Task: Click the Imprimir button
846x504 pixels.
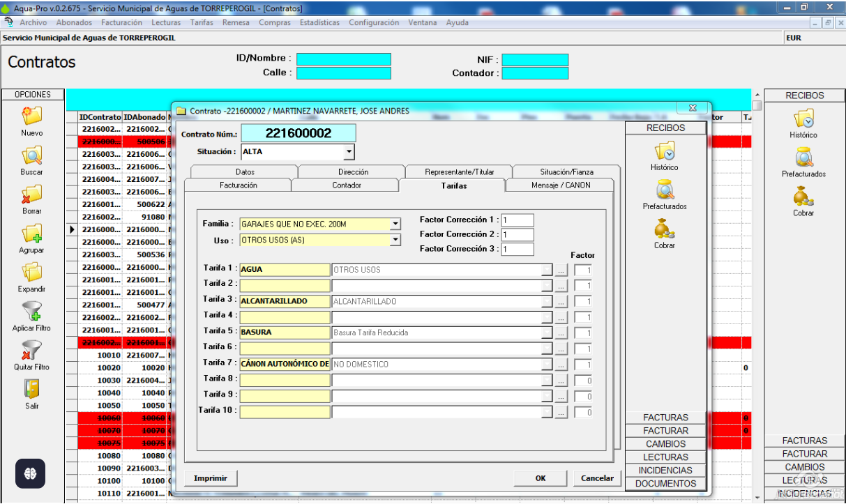Action: (211, 478)
